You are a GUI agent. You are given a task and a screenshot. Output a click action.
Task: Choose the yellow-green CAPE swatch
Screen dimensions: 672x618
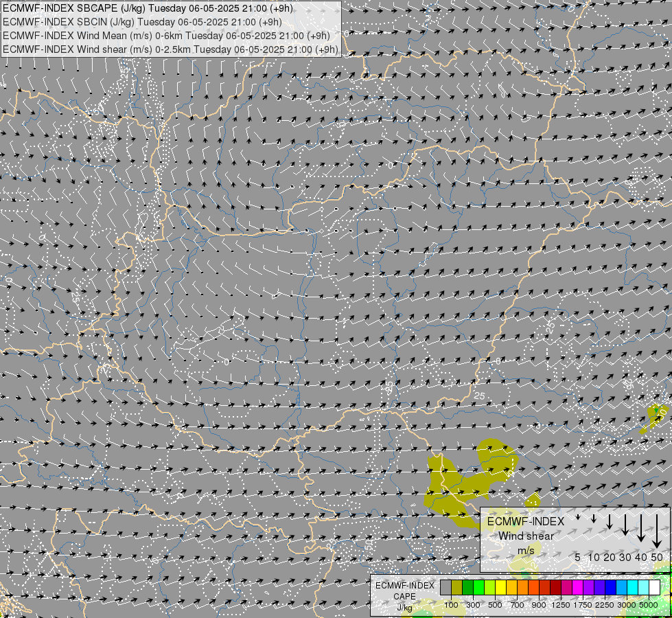pyautogui.click(x=490, y=588)
